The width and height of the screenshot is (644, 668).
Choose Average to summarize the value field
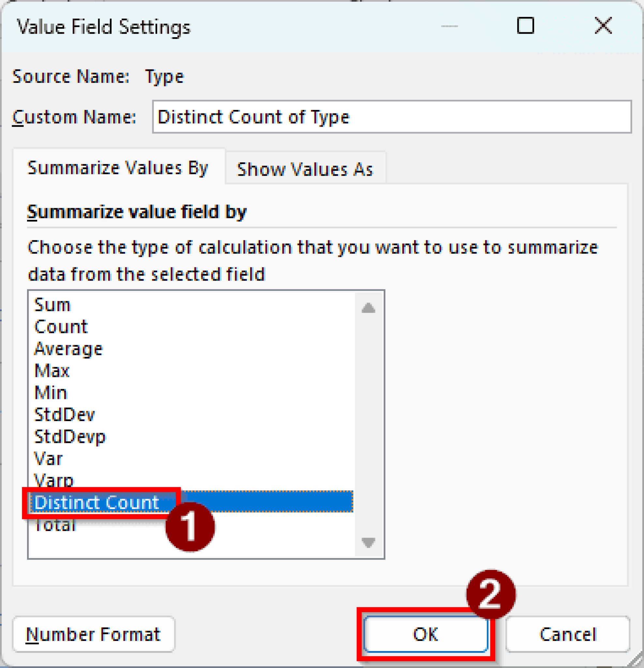pos(68,348)
